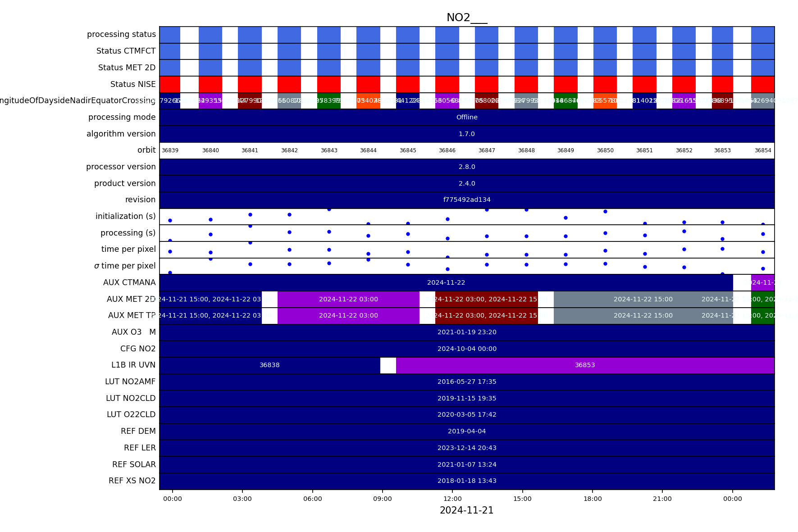798x532 pixels.
Task: Click the 'σ time per pixel' row label
Action: pos(125,266)
